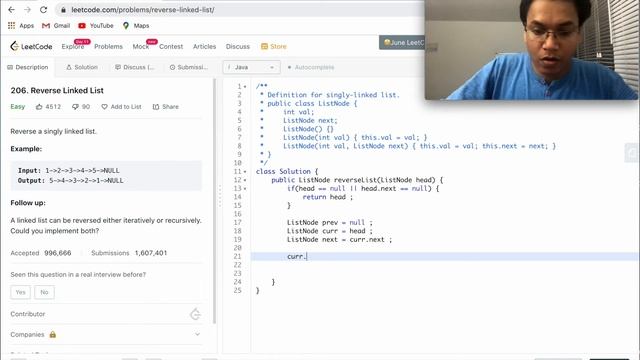This screenshot has height=360, width=640.
Task: Click the description panel vertical scrollbar
Action: pos(214,201)
